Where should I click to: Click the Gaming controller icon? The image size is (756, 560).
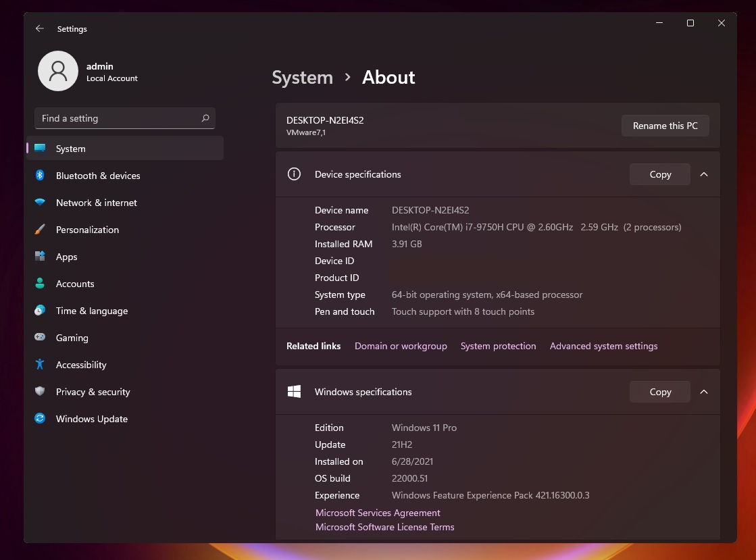click(40, 338)
